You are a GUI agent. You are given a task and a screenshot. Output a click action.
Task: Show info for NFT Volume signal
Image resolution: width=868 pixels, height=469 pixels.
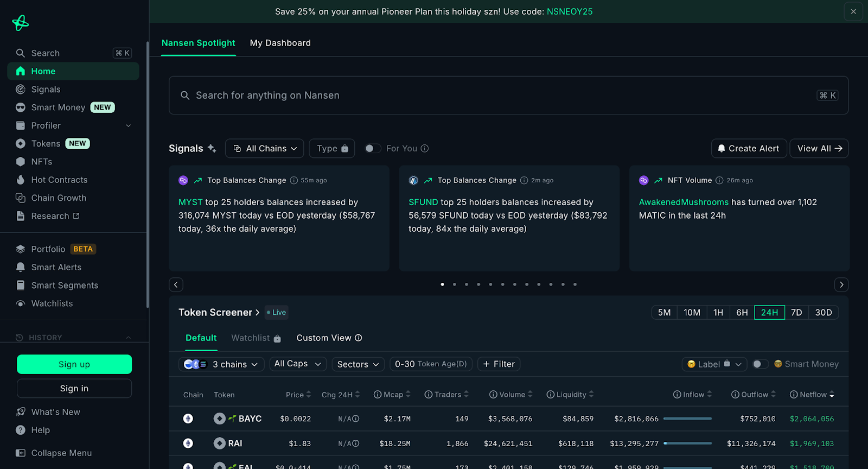coord(719,180)
